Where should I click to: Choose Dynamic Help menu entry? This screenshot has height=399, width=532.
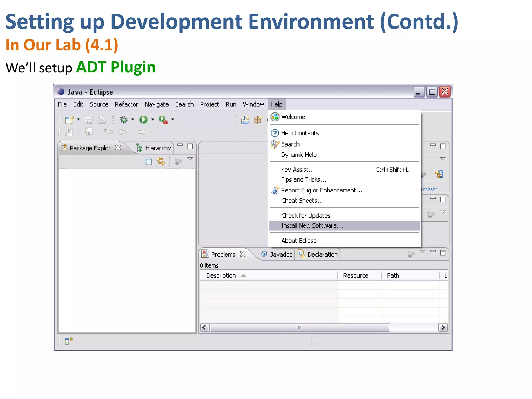(x=344, y=155)
